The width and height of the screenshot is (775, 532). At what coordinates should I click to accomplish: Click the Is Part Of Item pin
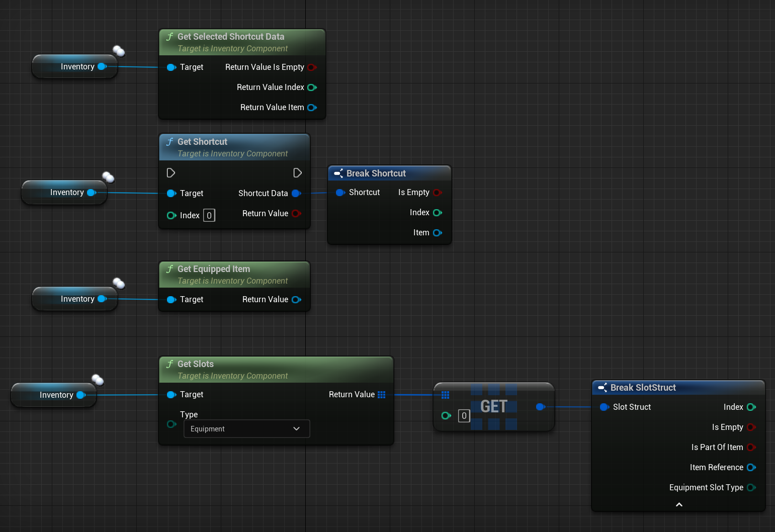(x=751, y=448)
